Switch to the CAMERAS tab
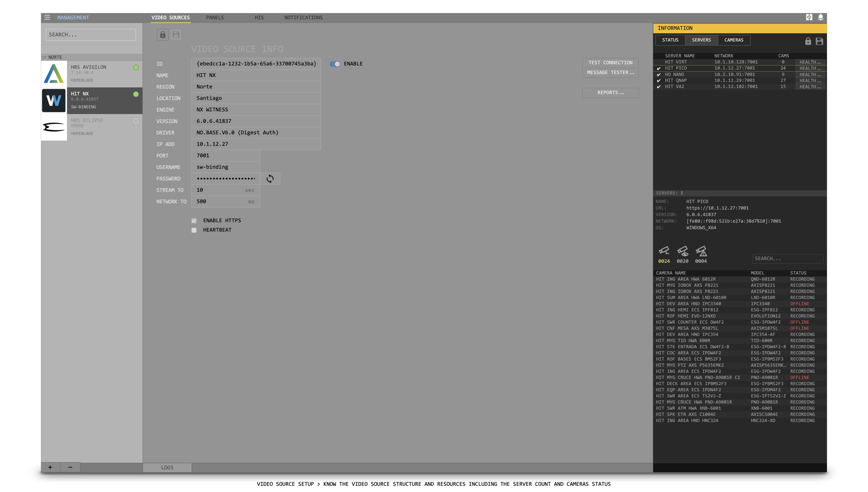 click(x=734, y=40)
